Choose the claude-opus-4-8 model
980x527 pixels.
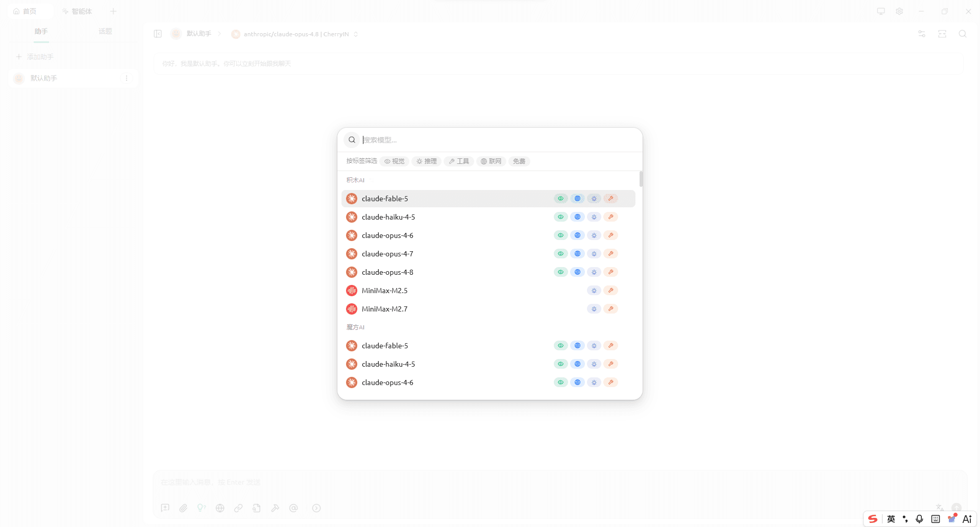tap(488, 272)
